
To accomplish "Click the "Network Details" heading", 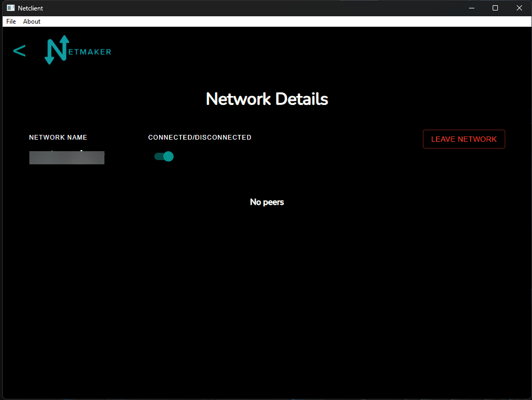I will (x=267, y=99).
